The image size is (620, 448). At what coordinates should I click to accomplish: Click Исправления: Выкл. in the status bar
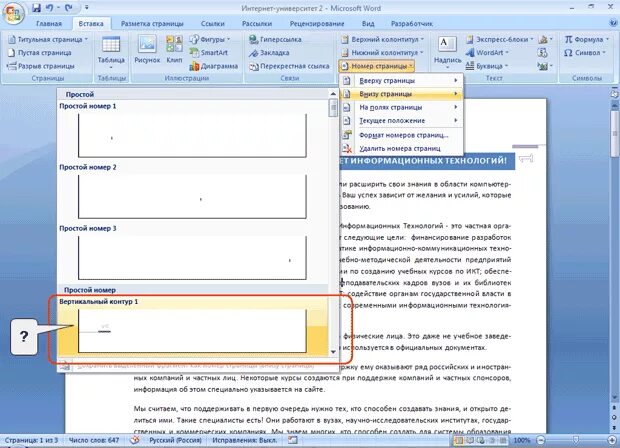point(245,440)
